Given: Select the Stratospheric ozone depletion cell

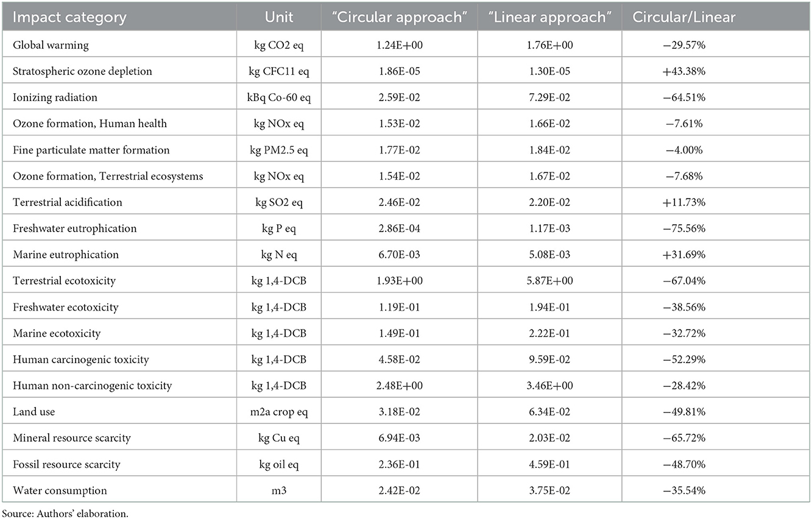Looking at the screenshot, I should tap(82, 71).
